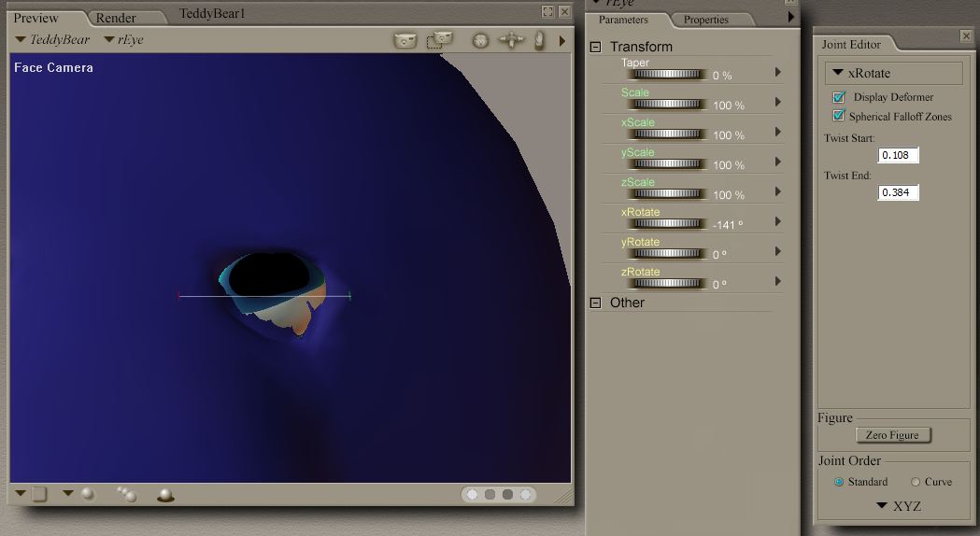Disable Spherical Falloff Zones checkbox

pyautogui.click(x=839, y=116)
